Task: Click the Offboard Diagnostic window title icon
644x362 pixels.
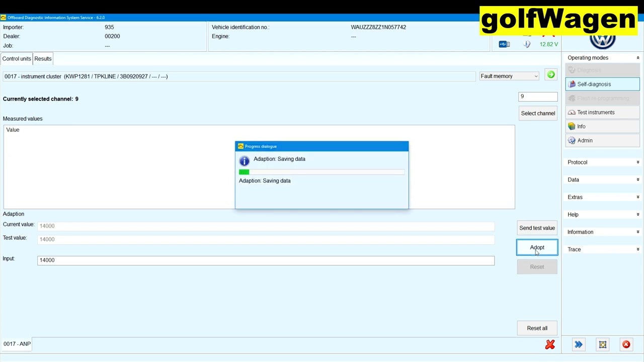Action: pos(4,18)
